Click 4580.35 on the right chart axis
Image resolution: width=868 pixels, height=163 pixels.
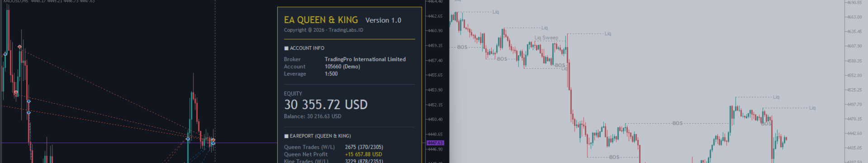[x=854, y=61]
